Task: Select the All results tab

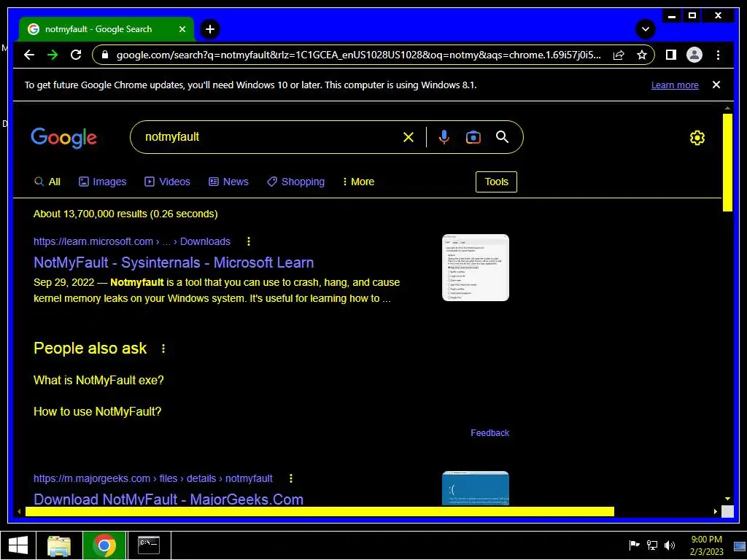Action: point(47,182)
